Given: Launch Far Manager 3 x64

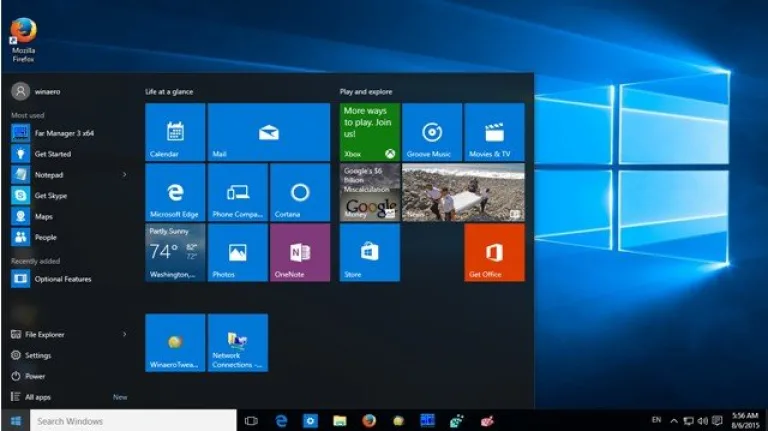Looking at the screenshot, I should coord(53,133).
